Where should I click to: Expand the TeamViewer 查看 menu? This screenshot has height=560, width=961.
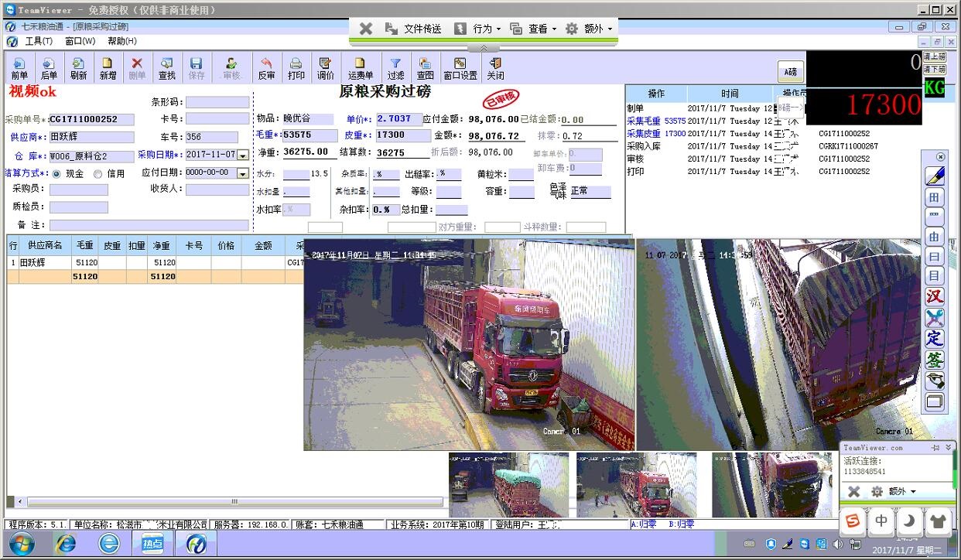coord(533,29)
